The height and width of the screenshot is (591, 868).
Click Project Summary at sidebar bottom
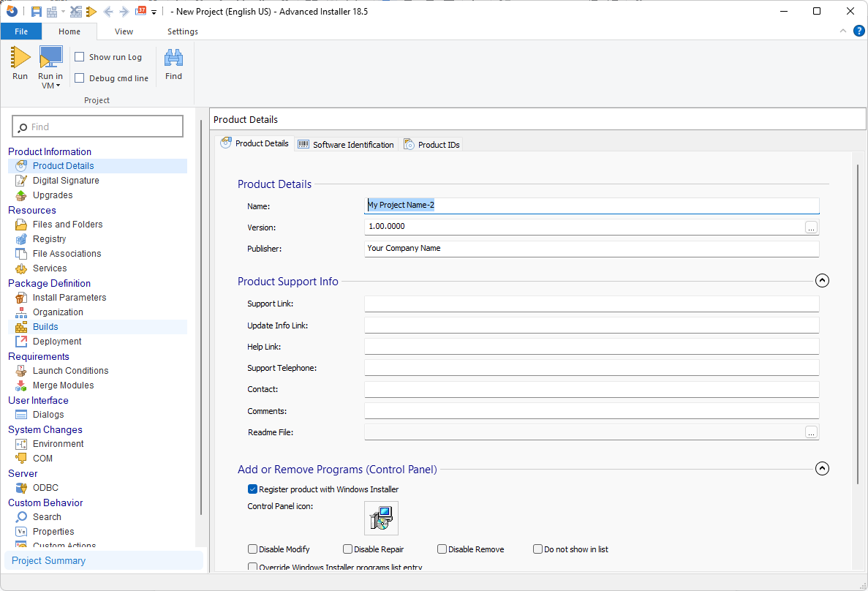pyautogui.click(x=104, y=560)
